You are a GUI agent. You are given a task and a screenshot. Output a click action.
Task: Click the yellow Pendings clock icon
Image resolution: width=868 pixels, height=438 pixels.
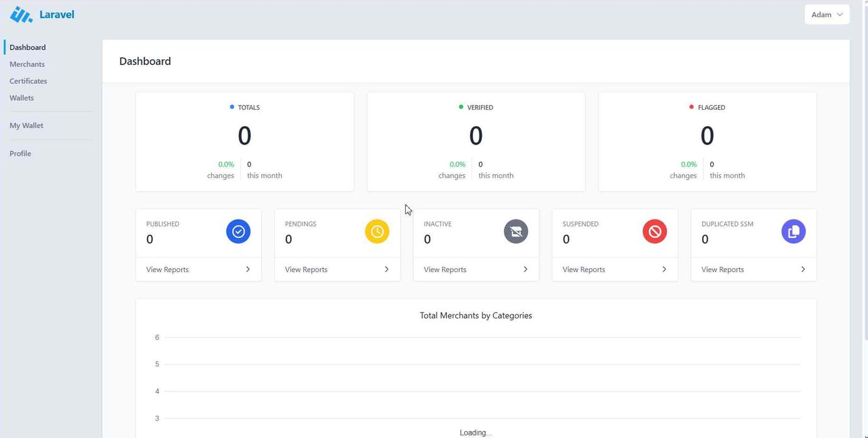click(x=377, y=232)
